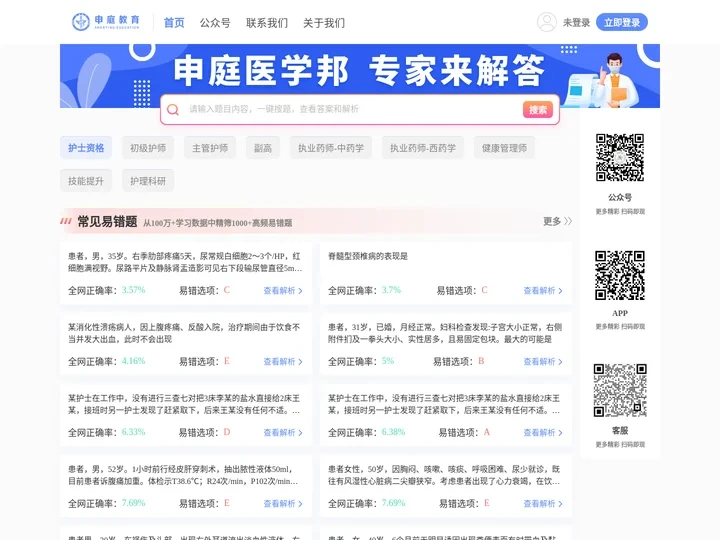This screenshot has width=720, height=540.
Task: Open question about 患者,31岁,已婚
Action: (445, 333)
